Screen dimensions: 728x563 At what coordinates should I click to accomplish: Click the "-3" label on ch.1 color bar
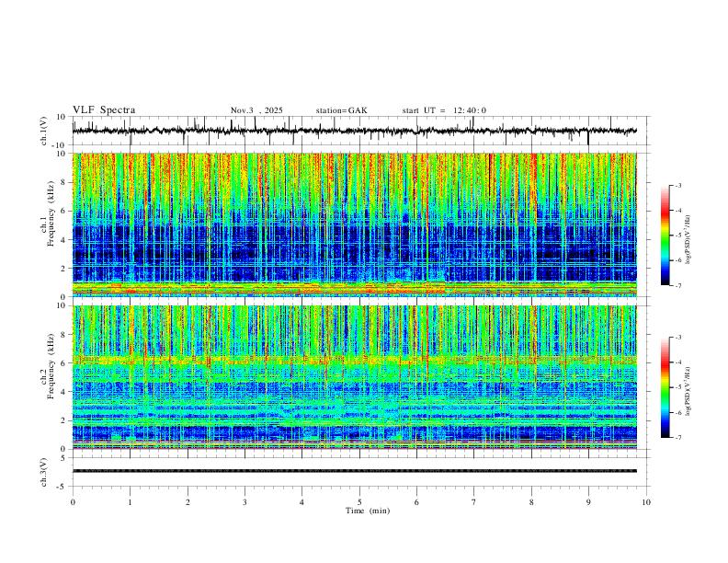[677, 185]
